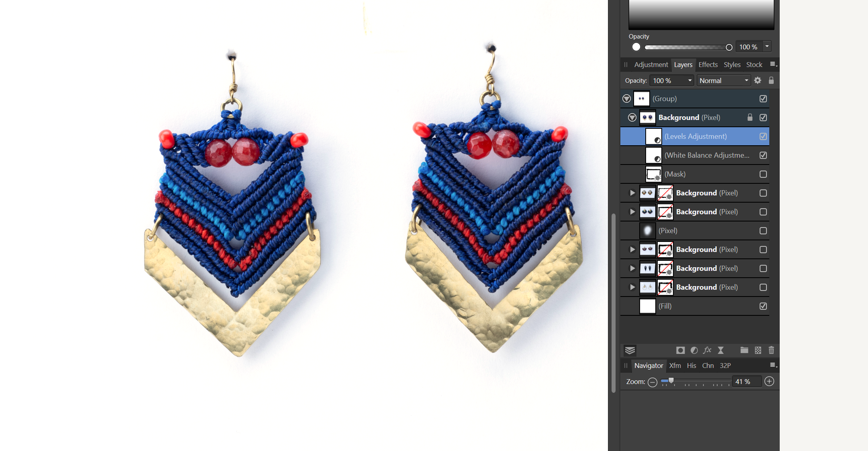Expand the Background layer just below (Mask)
The height and width of the screenshot is (451, 868).
click(x=632, y=193)
